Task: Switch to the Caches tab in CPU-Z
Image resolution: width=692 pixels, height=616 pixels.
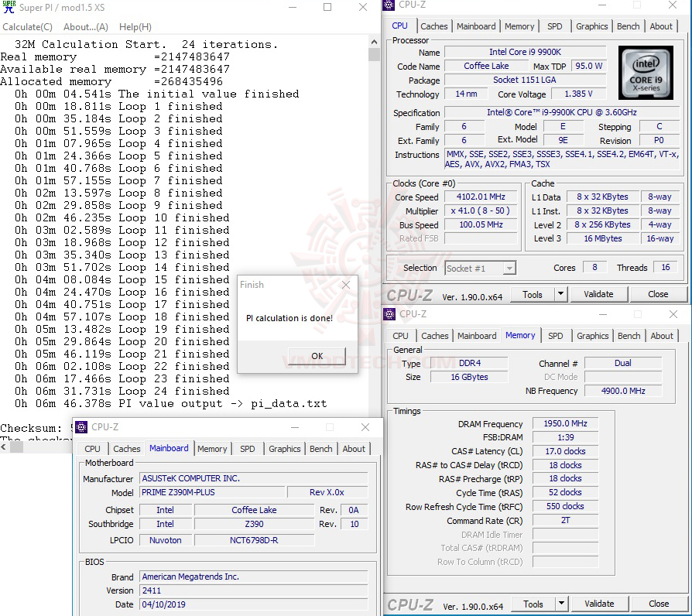Action: (433, 26)
